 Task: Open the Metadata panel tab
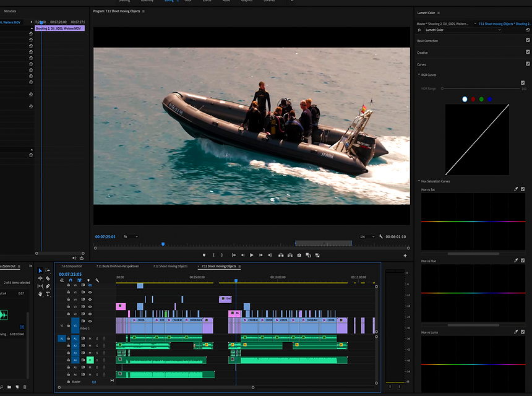[10, 11]
